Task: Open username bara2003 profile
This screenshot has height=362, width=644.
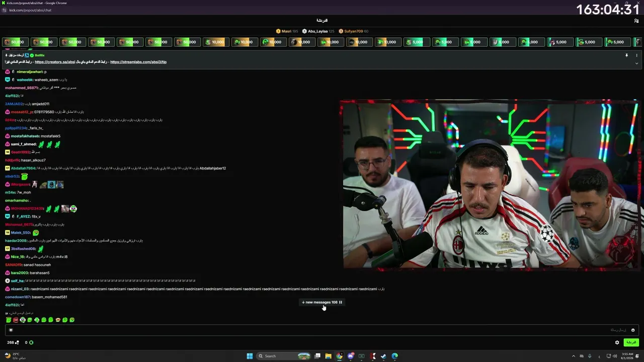Action: click(20, 273)
